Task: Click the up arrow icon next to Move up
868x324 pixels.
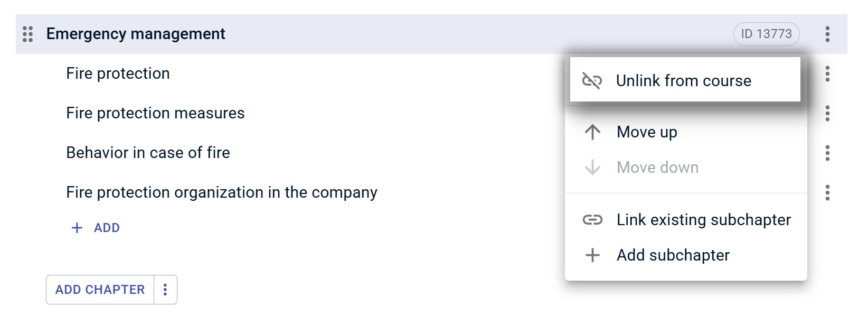Action: pyautogui.click(x=593, y=132)
